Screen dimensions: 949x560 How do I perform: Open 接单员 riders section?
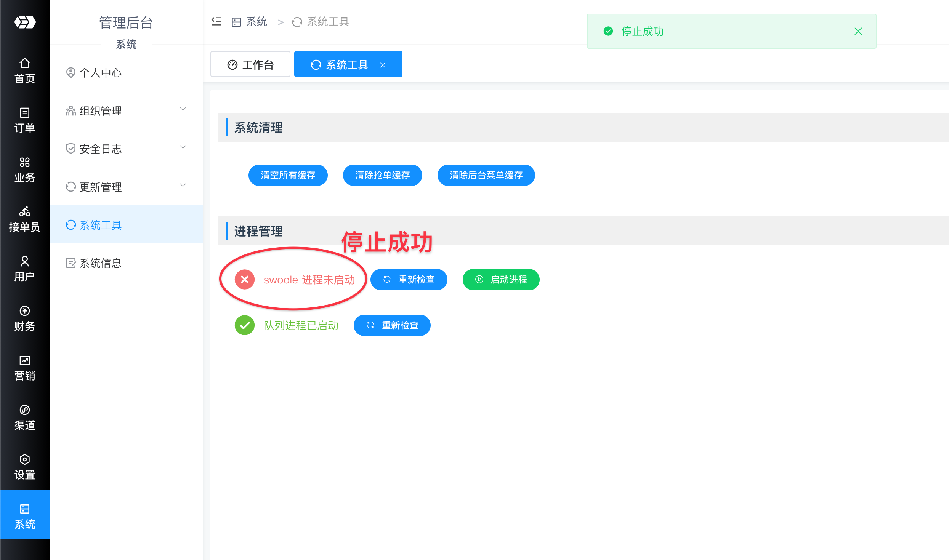click(x=25, y=219)
